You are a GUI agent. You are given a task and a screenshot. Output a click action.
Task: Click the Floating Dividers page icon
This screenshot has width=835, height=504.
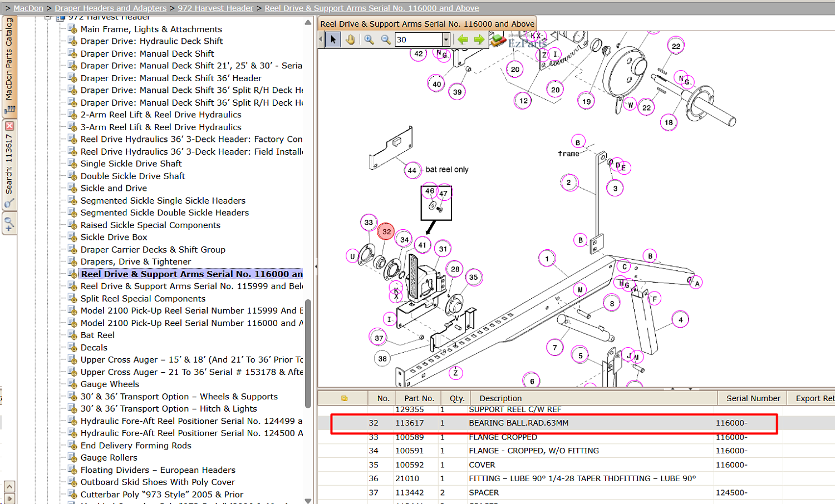click(72, 470)
